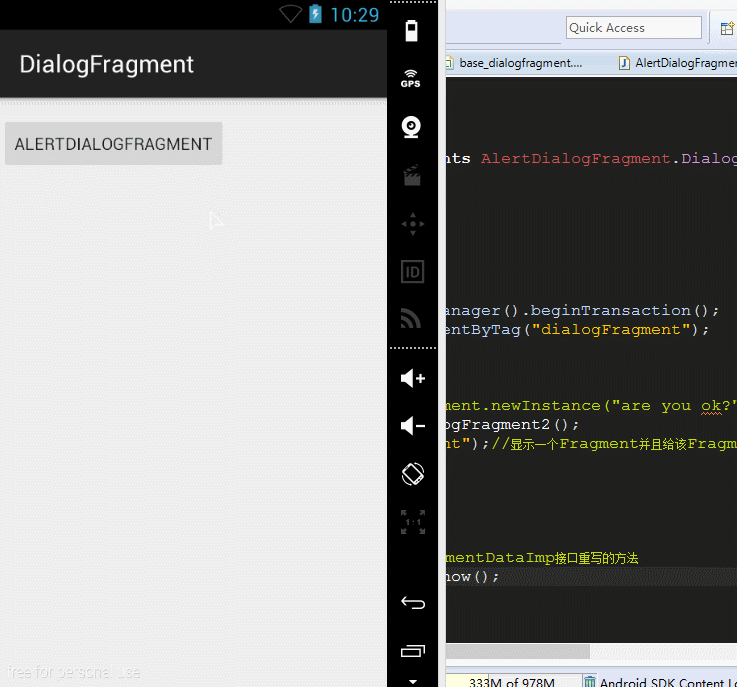This screenshot has height=687, width=737.
Task: Rotate the emulator screen
Action: pyautogui.click(x=413, y=474)
